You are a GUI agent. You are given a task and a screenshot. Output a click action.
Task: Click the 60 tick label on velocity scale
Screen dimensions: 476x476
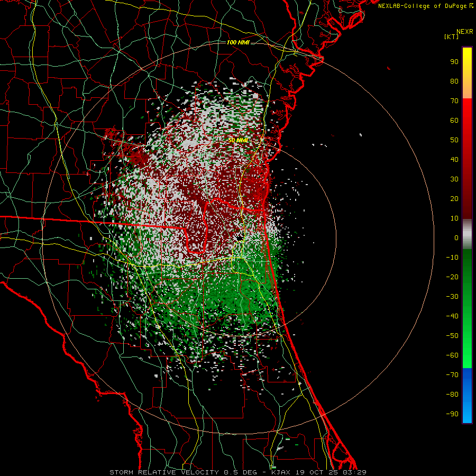tap(454, 121)
